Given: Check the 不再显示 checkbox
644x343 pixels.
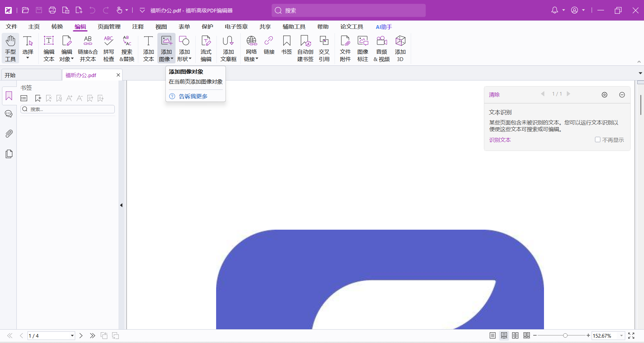Looking at the screenshot, I should tap(597, 140).
